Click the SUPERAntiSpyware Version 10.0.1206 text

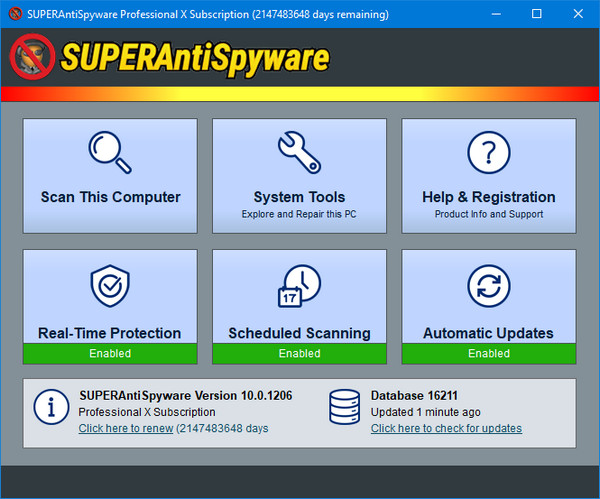click(185, 396)
